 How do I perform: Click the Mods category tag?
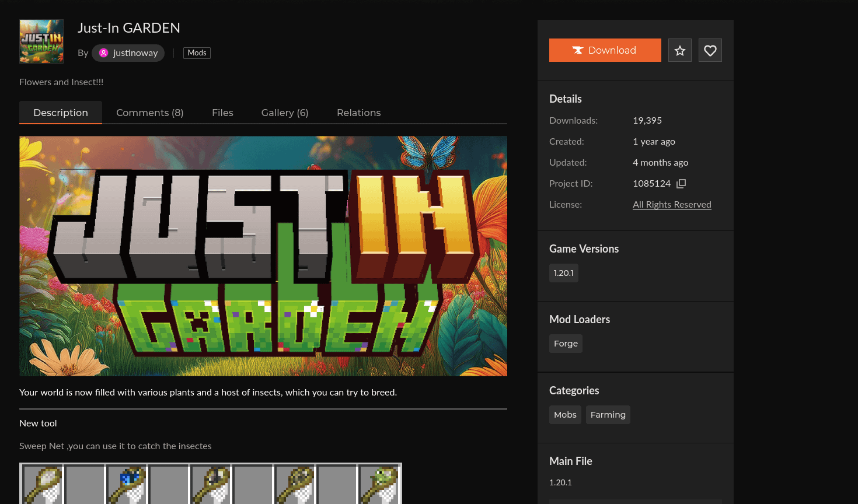click(x=197, y=53)
